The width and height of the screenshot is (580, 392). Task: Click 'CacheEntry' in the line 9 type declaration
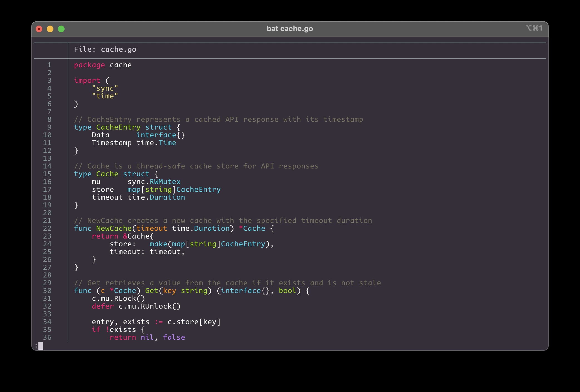point(118,127)
